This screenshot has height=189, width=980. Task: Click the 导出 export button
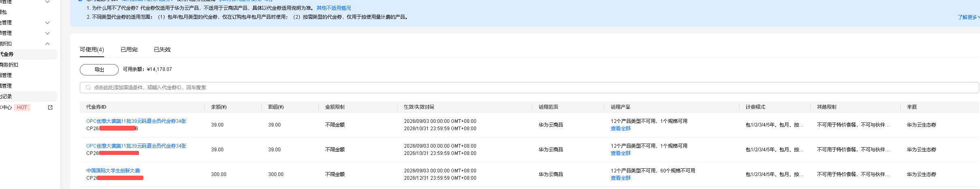[x=99, y=70]
